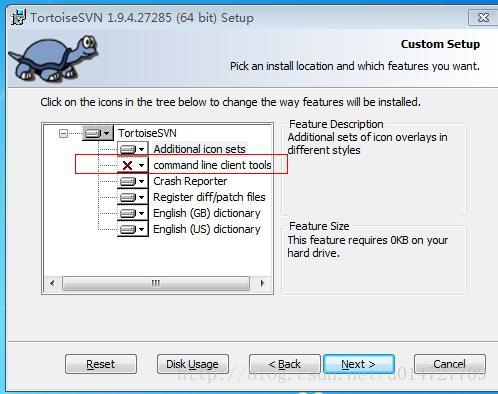Viewport: 498px width, 394px height.
Task: Open the English (US) dictionary feature dropdown
Action: pyautogui.click(x=133, y=229)
